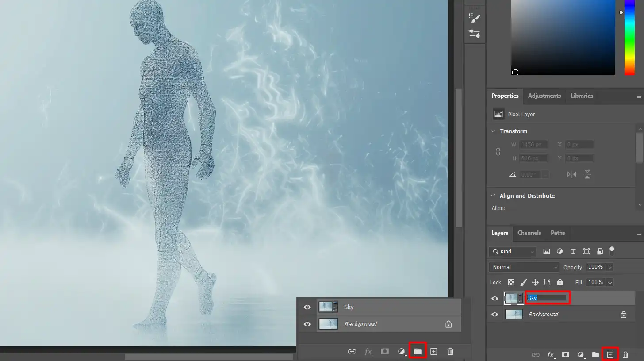Switch to the Channels tab
Viewport: 644px width, 361px height.
(x=529, y=233)
